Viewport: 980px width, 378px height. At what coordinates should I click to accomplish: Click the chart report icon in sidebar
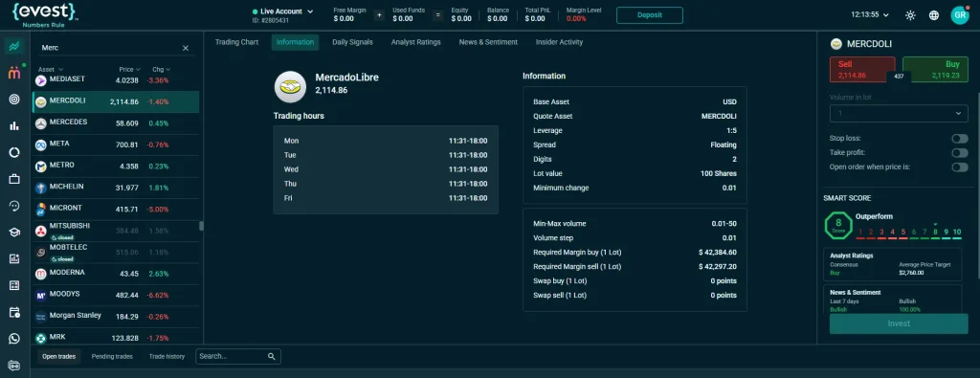[x=14, y=258]
